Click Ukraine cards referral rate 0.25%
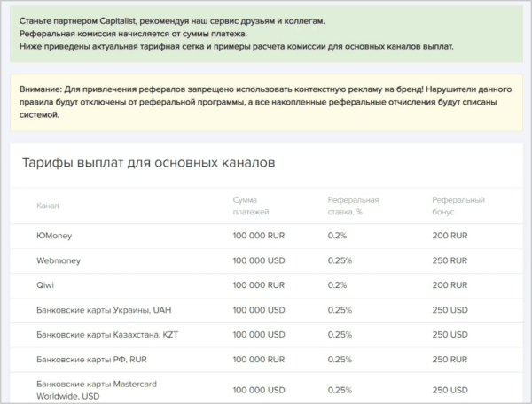Viewport: 532px width, 404px height. coord(340,310)
